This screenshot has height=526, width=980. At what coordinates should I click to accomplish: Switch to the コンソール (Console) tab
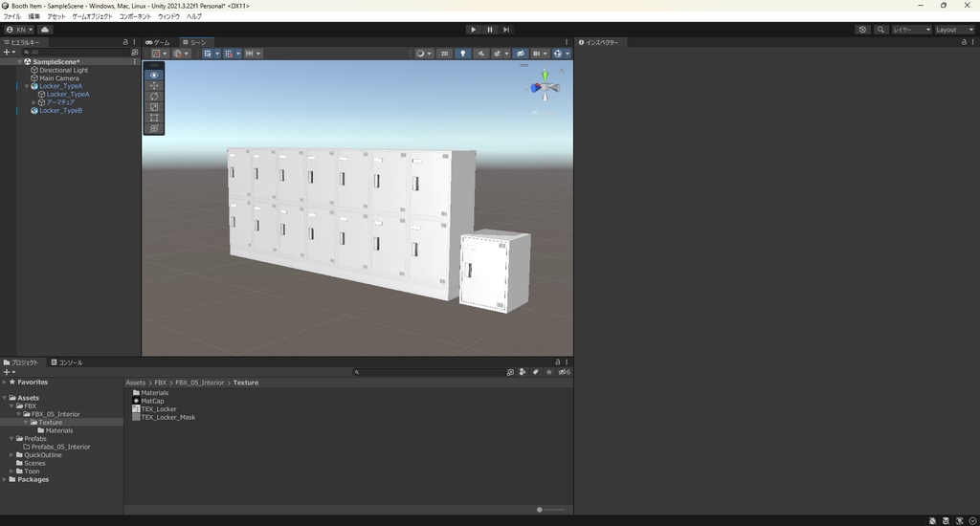[x=67, y=362]
